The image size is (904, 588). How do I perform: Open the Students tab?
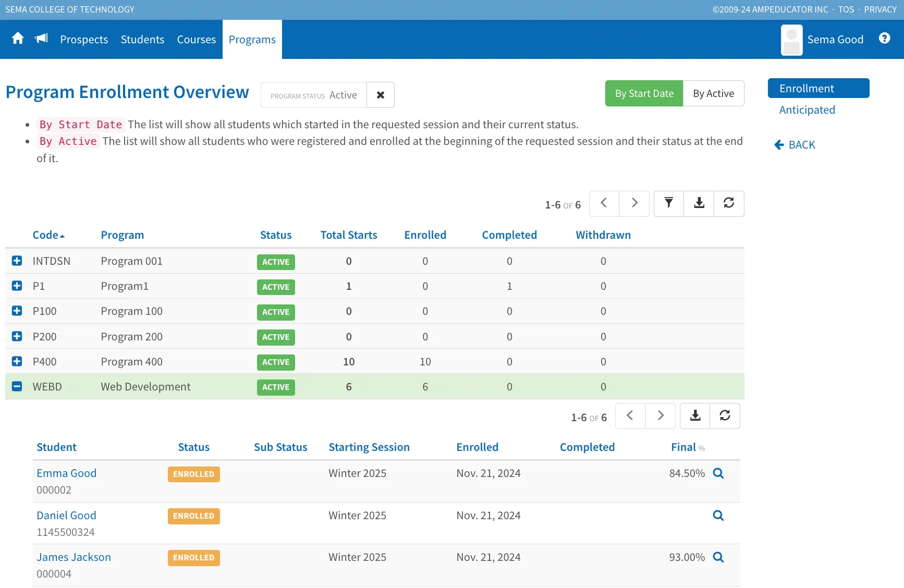[x=142, y=40]
